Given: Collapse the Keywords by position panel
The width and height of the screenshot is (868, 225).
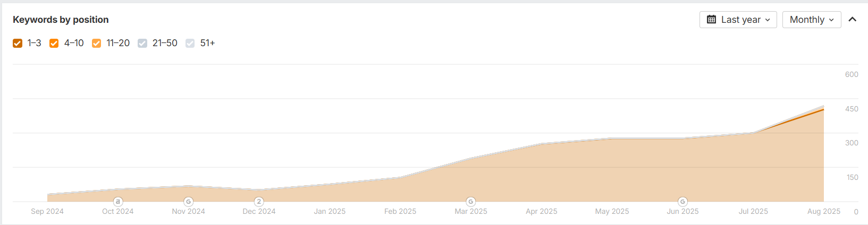Looking at the screenshot, I should pyautogui.click(x=853, y=20).
